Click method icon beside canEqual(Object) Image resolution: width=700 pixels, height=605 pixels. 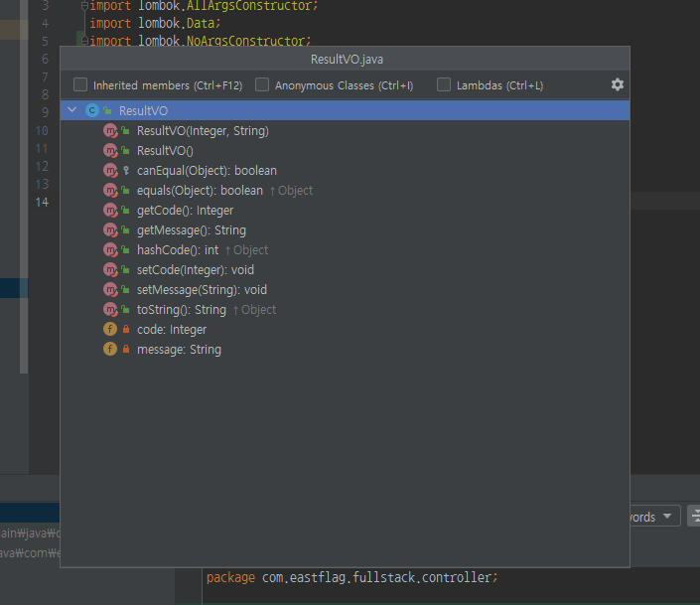pyautogui.click(x=110, y=171)
